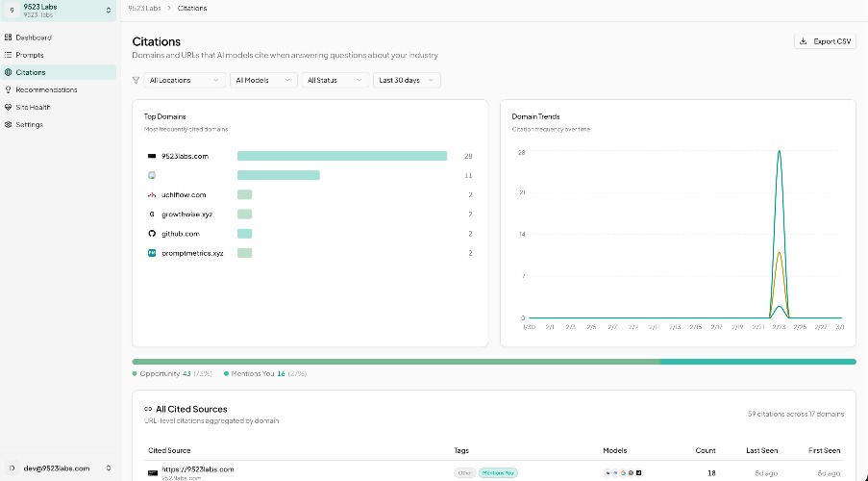Click the uchiflow.com favicon
868x481 pixels.
click(152, 195)
